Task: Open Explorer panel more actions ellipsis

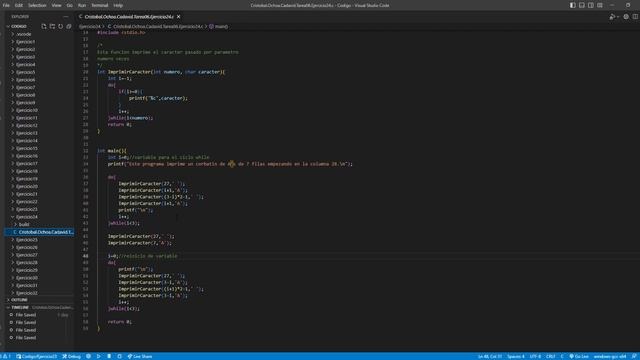Action: (x=66, y=17)
